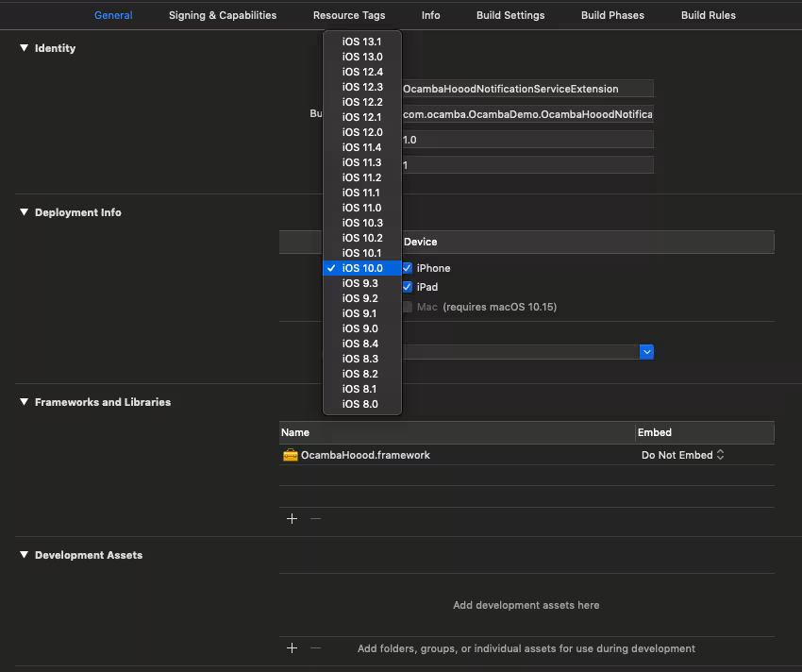Click the version field containing 1.0

[526, 140]
